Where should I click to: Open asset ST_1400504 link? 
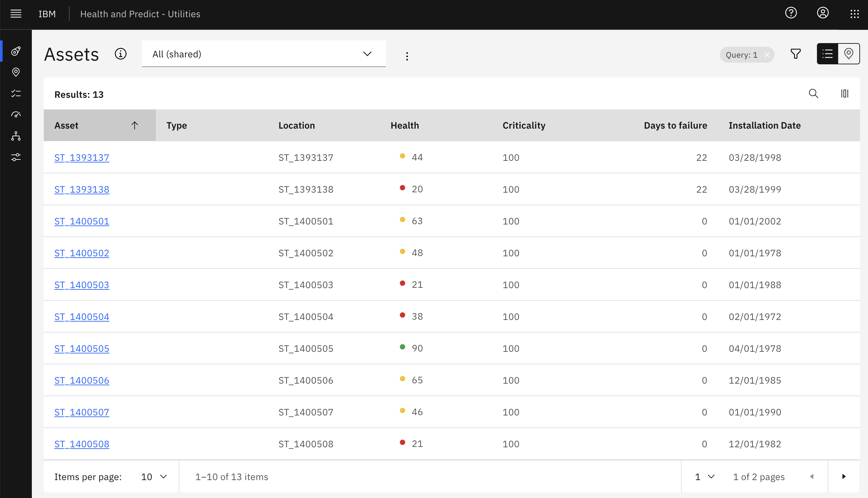coord(82,316)
